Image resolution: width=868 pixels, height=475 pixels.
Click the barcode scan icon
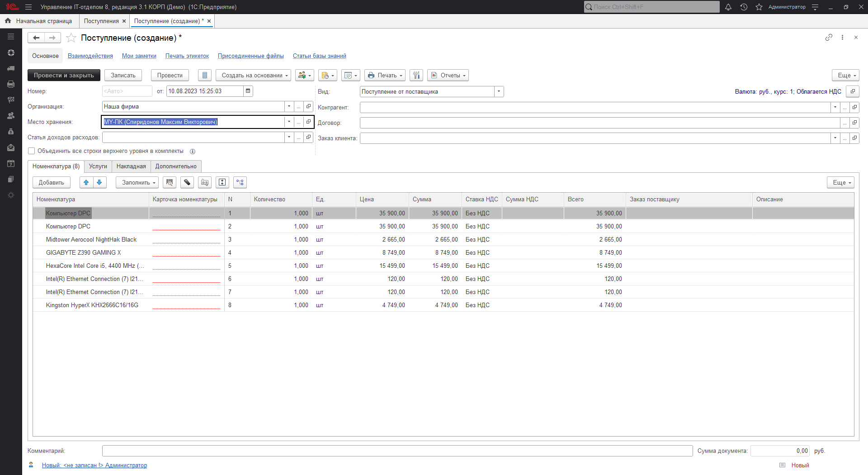tap(170, 182)
